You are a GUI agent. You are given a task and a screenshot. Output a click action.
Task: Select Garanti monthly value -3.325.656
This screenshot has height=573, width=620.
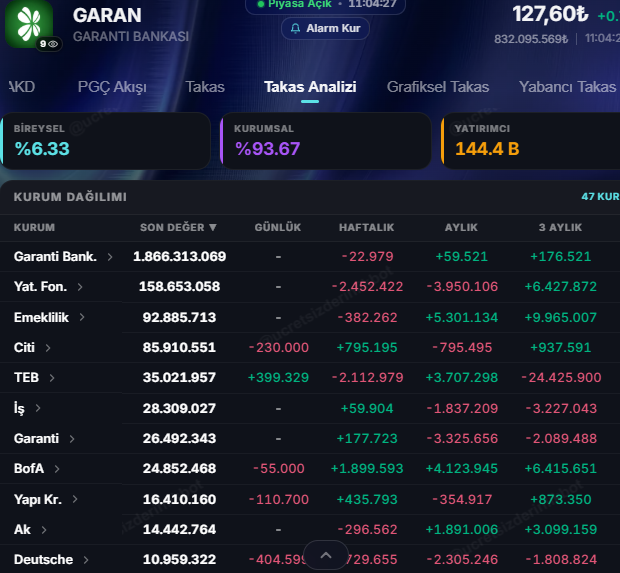pos(462,439)
